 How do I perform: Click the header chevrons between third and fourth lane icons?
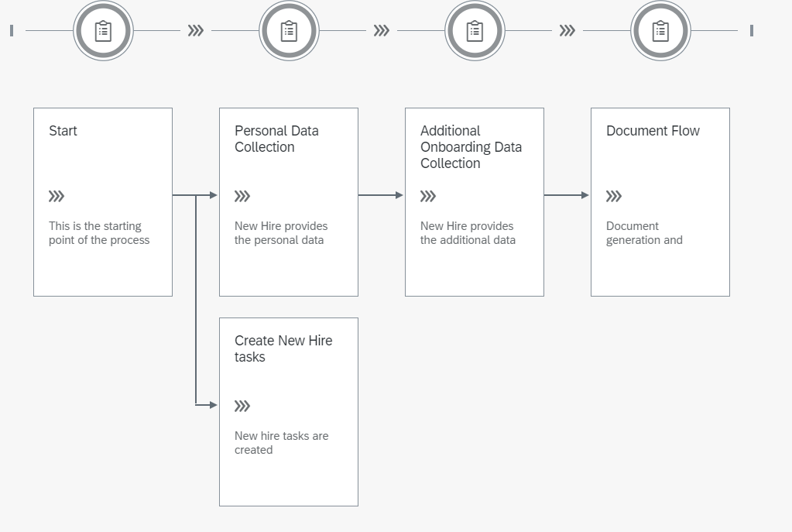pyautogui.click(x=567, y=31)
